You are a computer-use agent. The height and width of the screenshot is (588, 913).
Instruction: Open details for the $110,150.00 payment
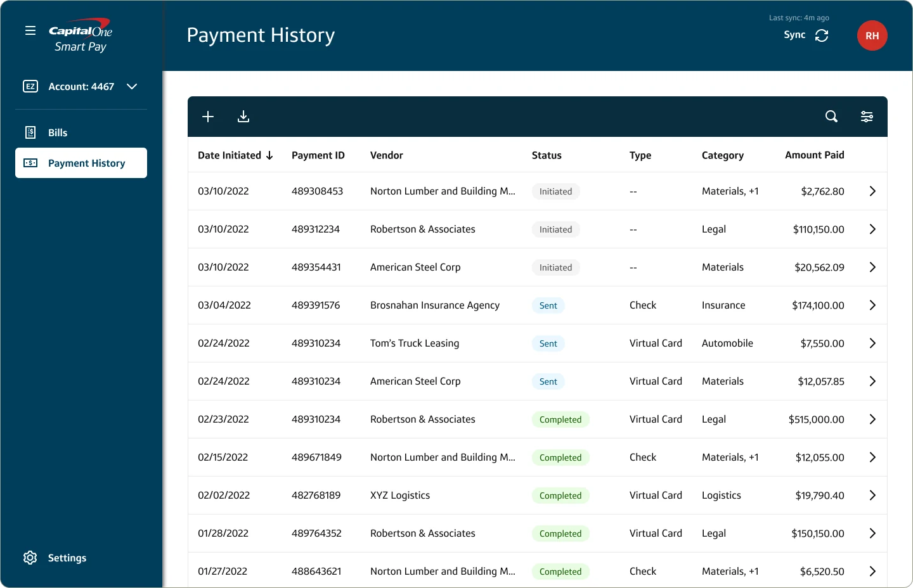pos(872,229)
